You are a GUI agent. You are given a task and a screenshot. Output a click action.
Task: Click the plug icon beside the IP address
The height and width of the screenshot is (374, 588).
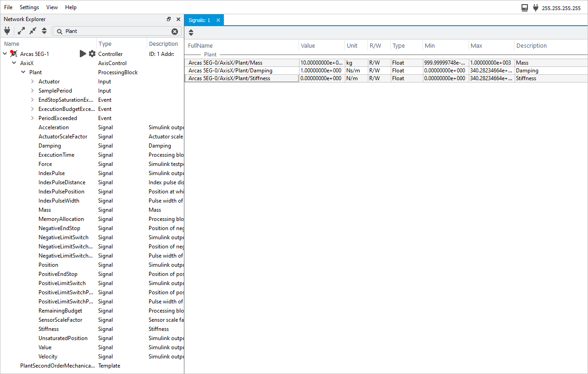tap(535, 8)
